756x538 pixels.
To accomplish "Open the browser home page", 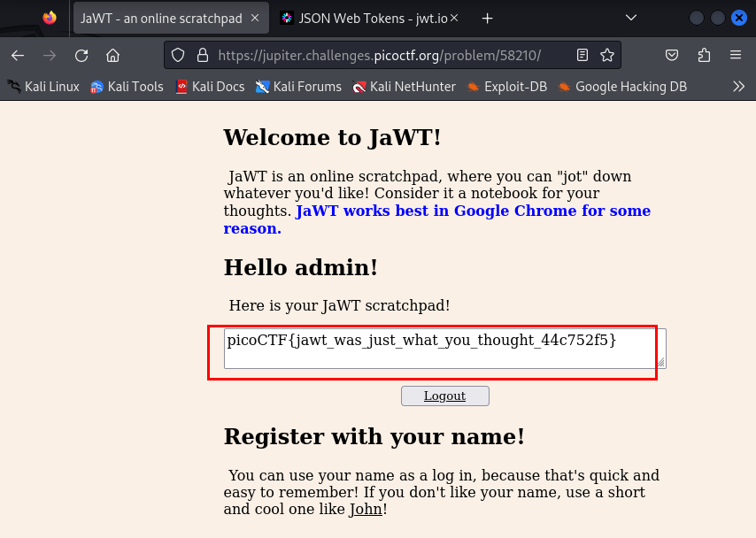I will 112,56.
